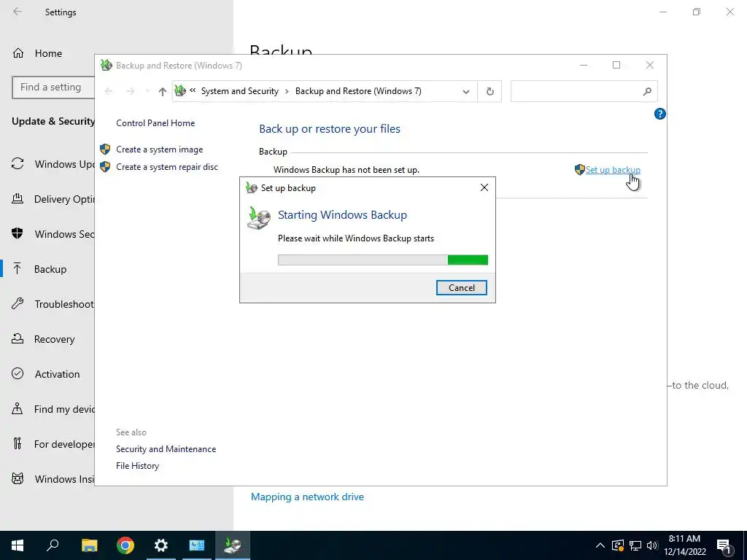
Task: Cancel the Windows Backup startup dialog
Action: click(x=461, y=287)
